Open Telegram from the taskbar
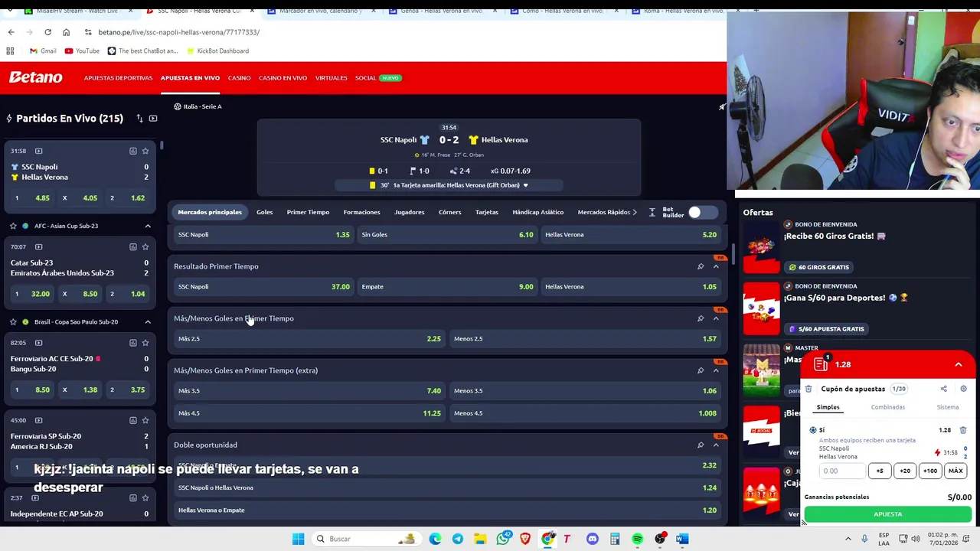The width and height of the screenshot is (980, 551). 458,539
